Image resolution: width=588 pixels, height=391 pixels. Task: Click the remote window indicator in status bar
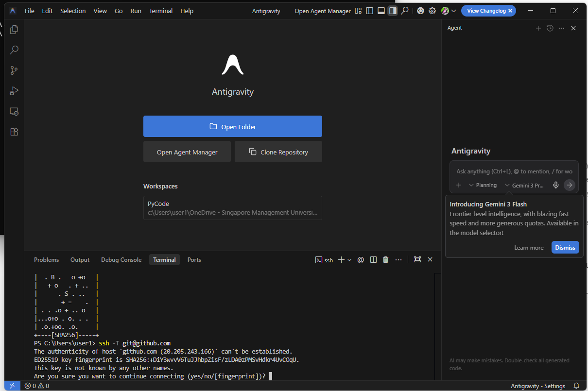[13, 386]
